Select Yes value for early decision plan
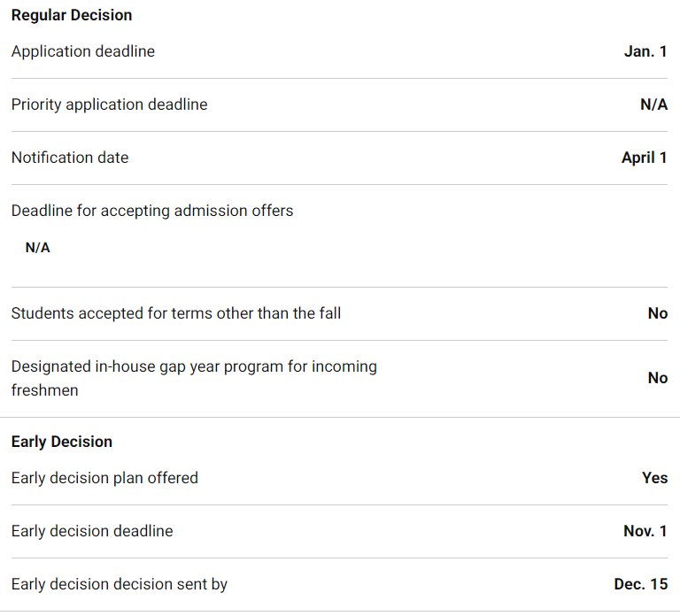Screen dimensions: 680x616 coord(654,478)
